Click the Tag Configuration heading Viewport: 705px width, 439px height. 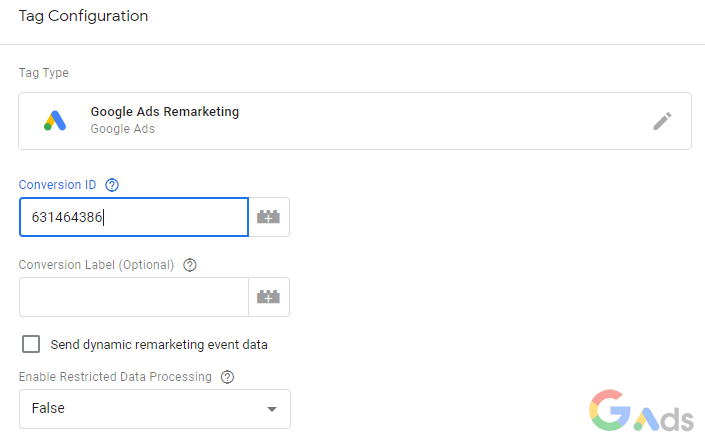coord(83,16)
